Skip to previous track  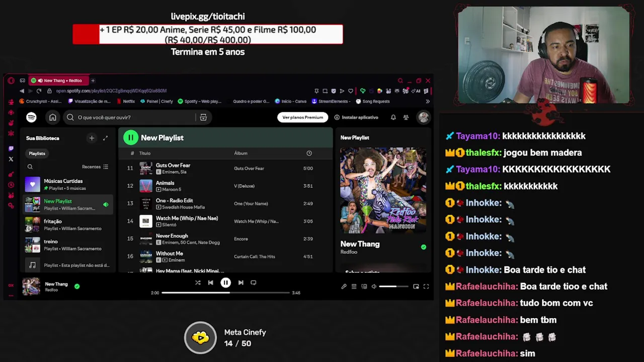211,283
